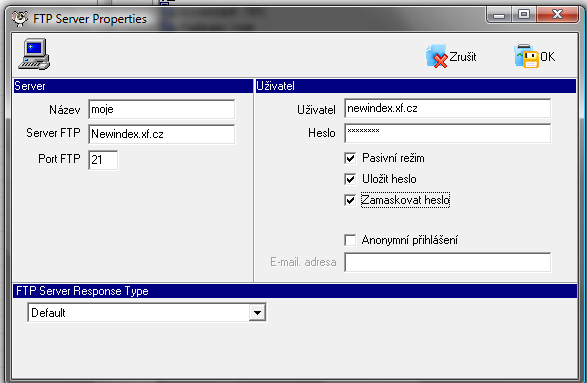
Task: Click the Server section header
Action: click(x=133, y=86)
